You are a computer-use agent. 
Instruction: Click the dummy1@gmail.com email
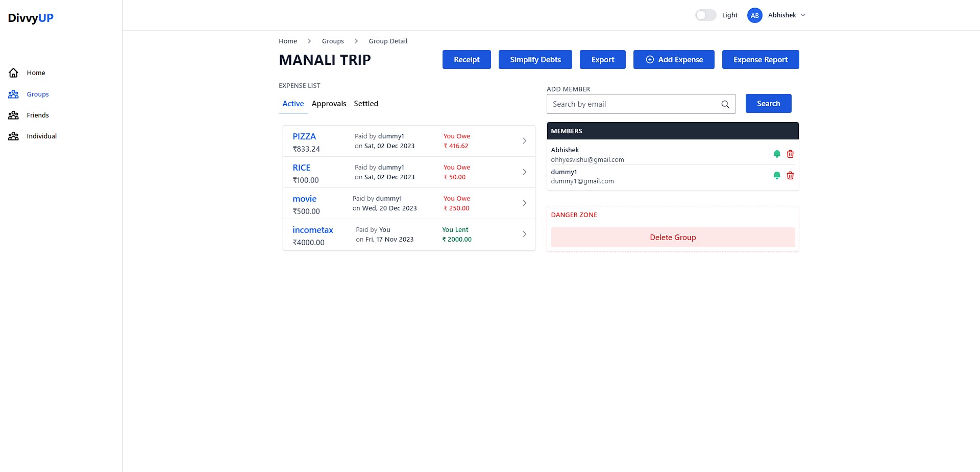[x=582, y=181]
